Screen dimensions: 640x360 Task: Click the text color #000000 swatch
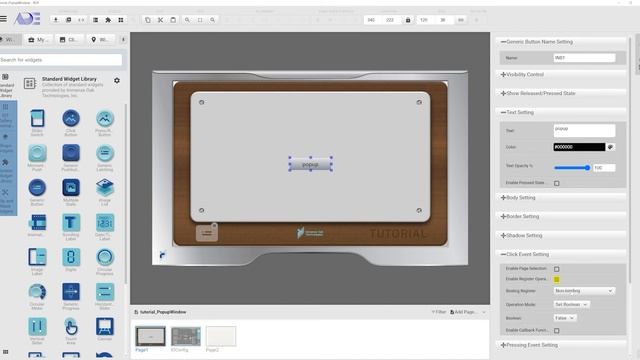[x=579, y=147]
